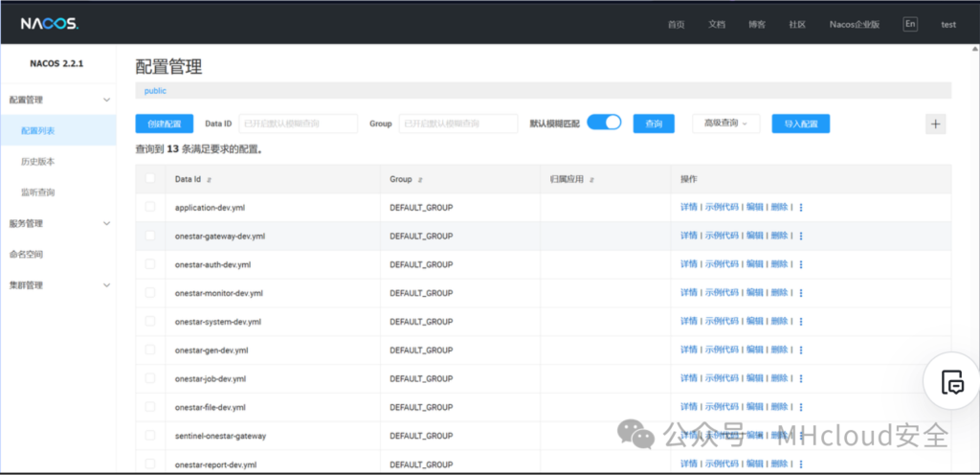Click the plus icon button
Screen dimensions: 980x475
[x=936, y=124]
